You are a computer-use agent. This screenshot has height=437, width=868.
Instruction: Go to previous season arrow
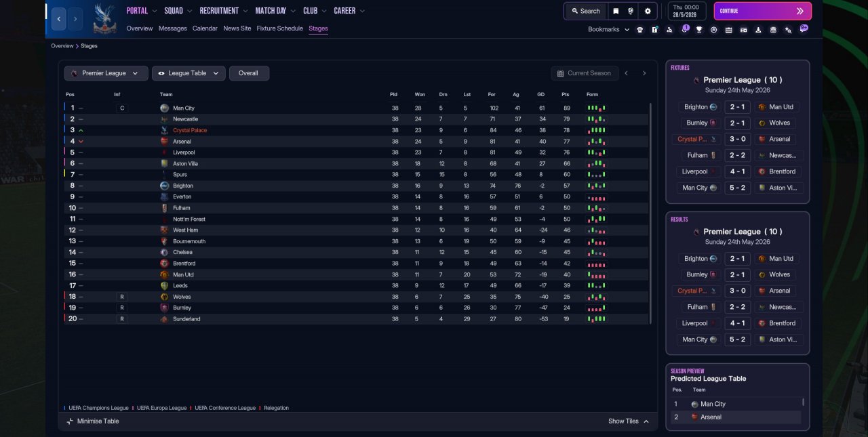tap(627, 73)
